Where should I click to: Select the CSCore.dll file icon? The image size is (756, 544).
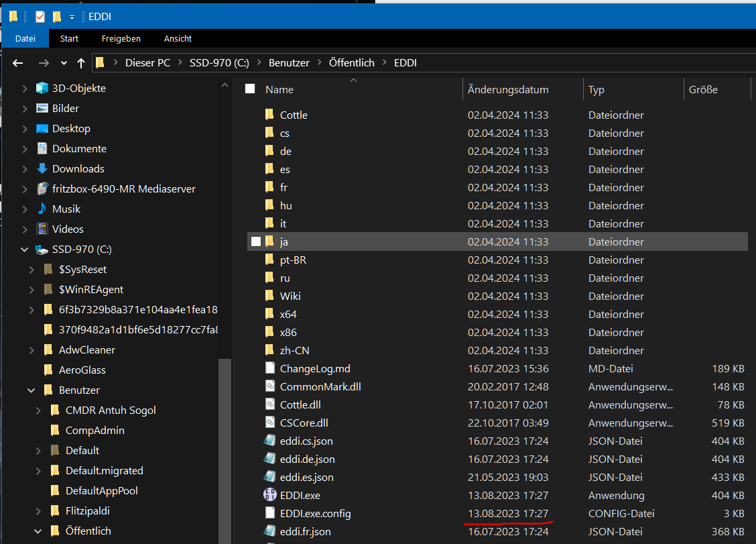pos(270,423)
